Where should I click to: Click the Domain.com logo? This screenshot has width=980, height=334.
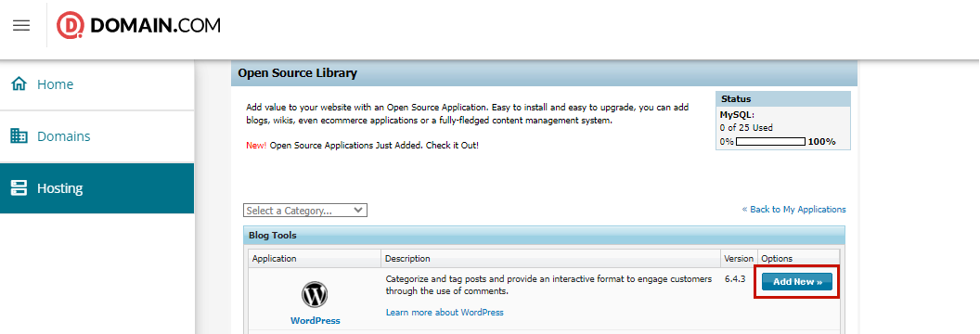point(138,26)
